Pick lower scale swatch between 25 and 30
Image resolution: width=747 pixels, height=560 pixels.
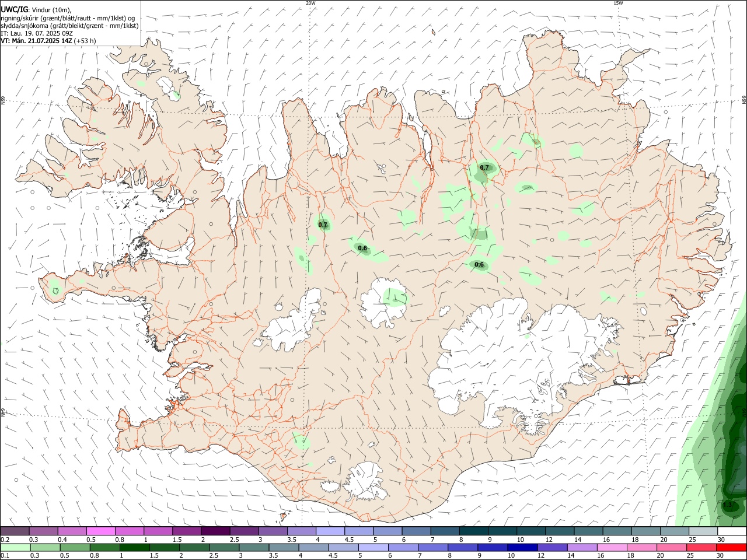(702, 547)
